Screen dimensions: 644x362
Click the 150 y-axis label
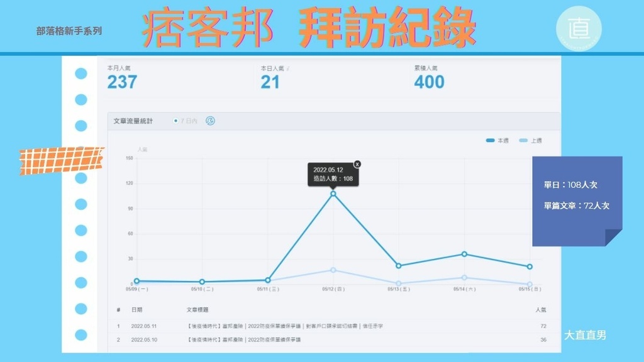(x=130, y=158)
